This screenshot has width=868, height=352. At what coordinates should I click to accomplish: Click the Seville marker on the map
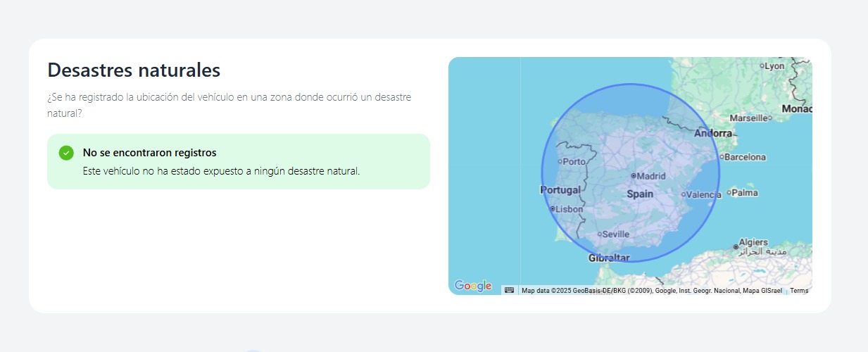click(x=599, y=234)
